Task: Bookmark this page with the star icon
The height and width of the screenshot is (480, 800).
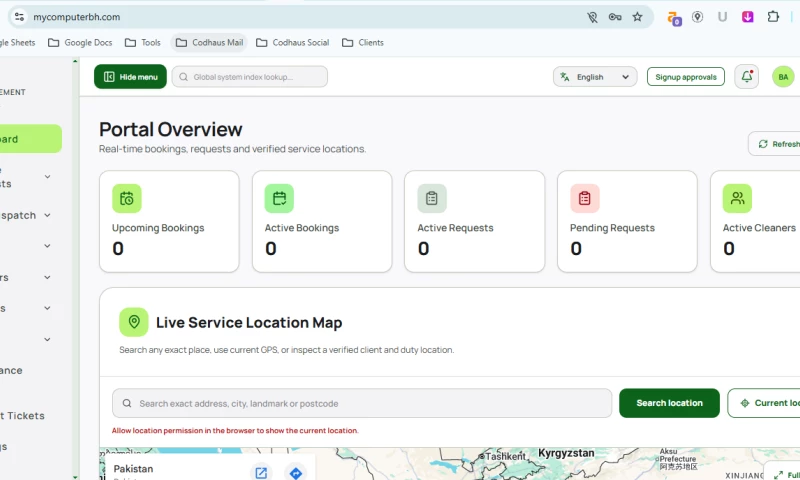Action: point(637,17)
